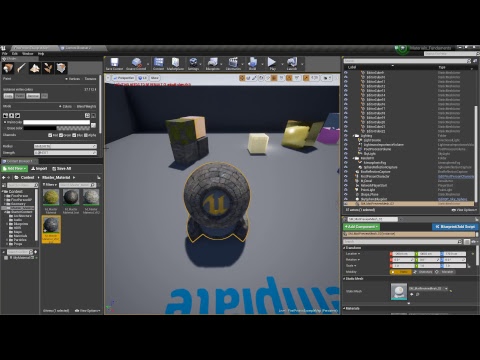Select the Landscape mode icon
The image size is (480, 360).
point(35,68)
